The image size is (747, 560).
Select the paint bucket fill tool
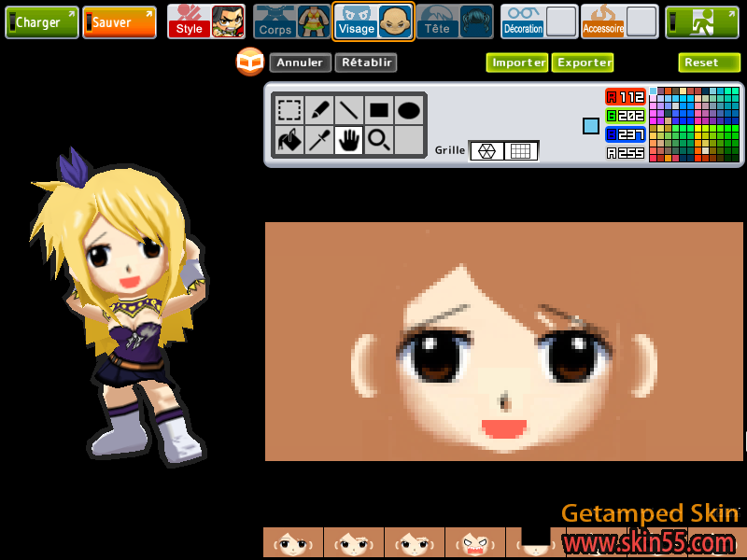[x=289, y=140]
